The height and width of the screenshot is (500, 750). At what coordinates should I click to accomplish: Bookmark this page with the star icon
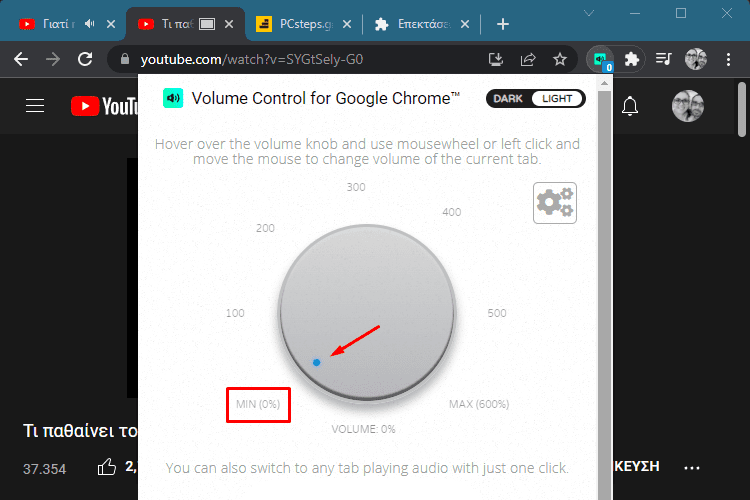point(560,59)
